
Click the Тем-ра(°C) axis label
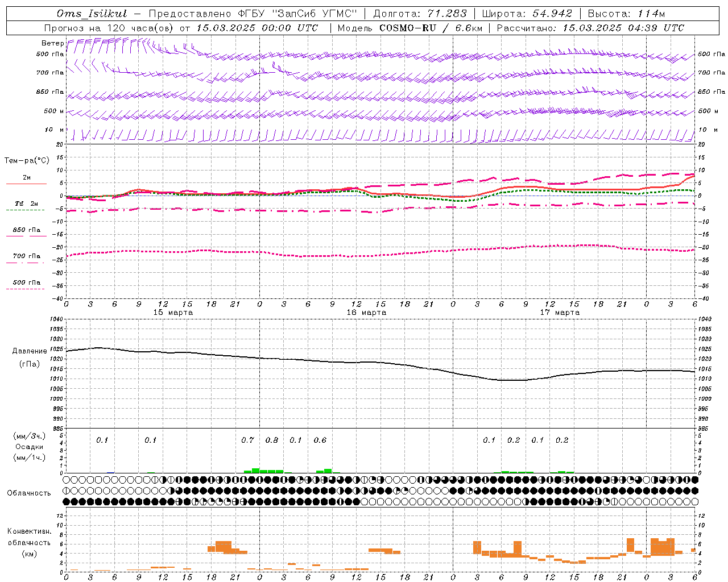(x=27, y=161)
